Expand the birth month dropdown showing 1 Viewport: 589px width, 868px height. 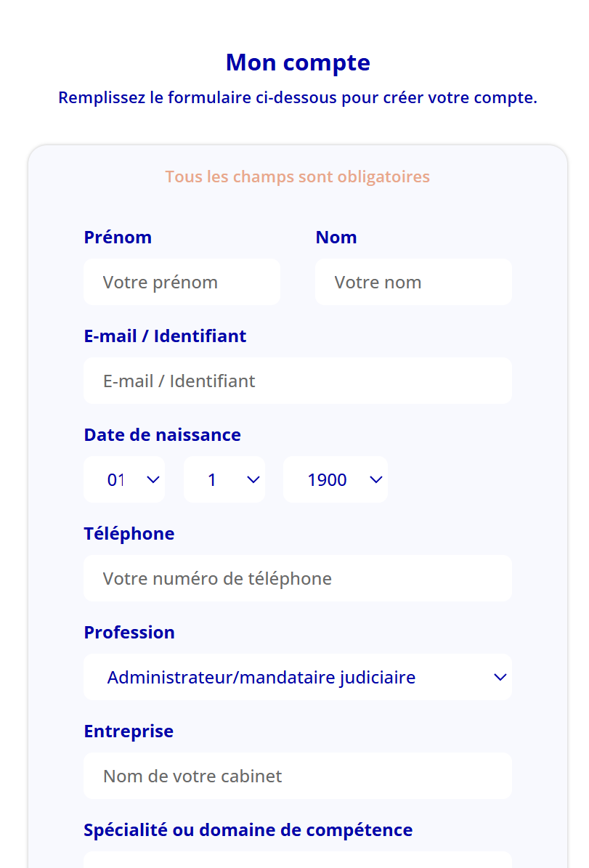[224, 479]
